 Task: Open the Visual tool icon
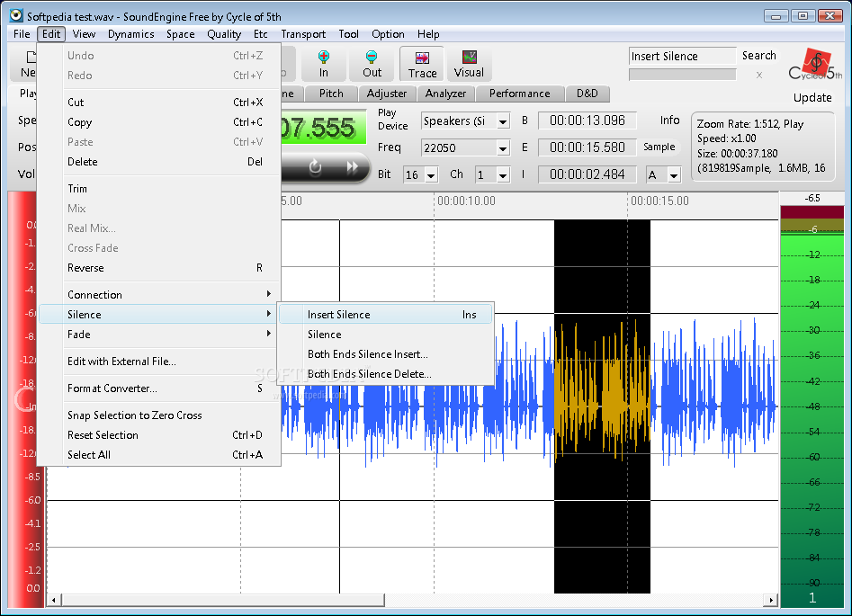pos(469,64)
